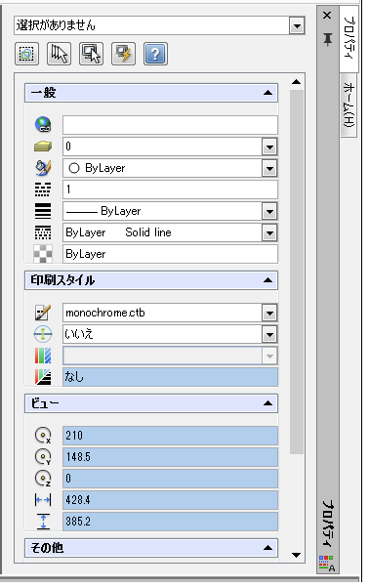
Task: Pin the palette with the pushpin icon
Action: click(x=327, y=39)
